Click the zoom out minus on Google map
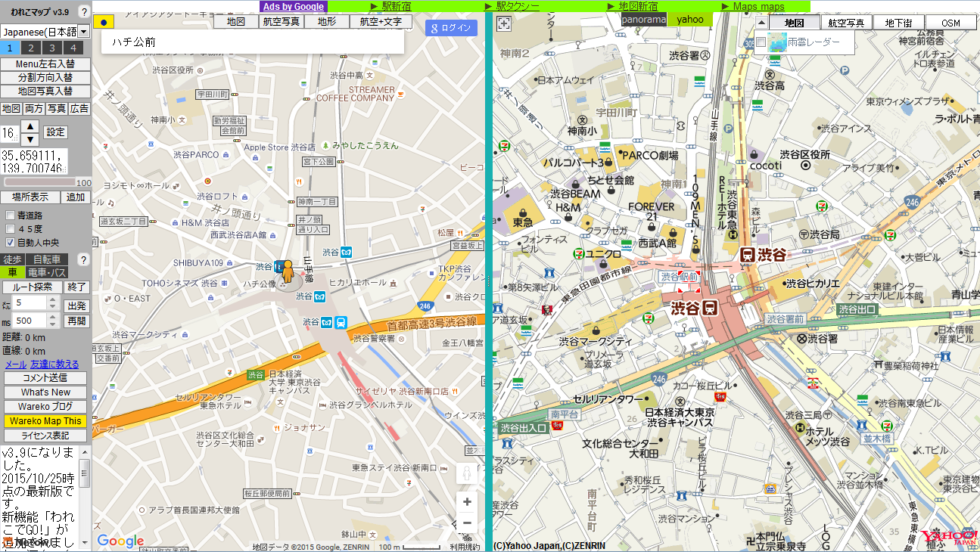 click(467, 523)
